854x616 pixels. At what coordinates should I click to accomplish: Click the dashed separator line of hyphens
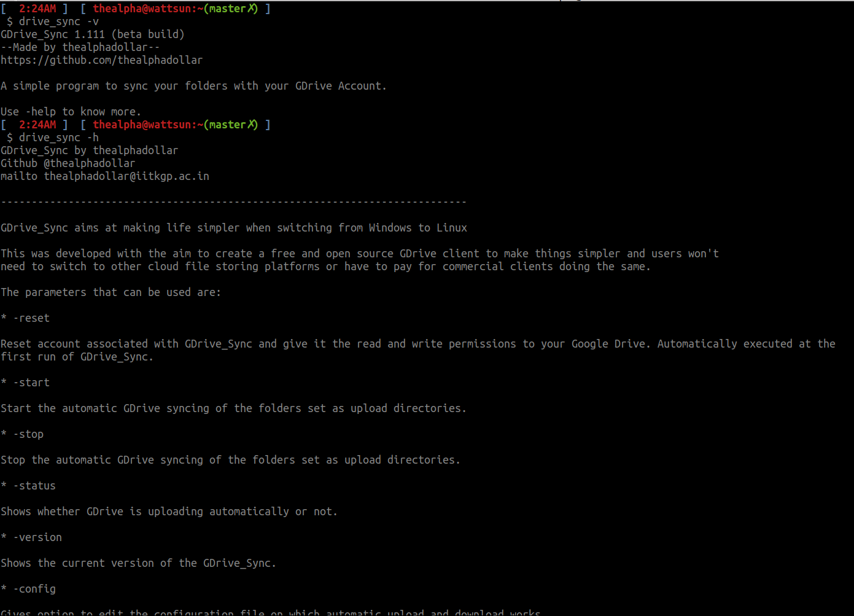point(234,202)
